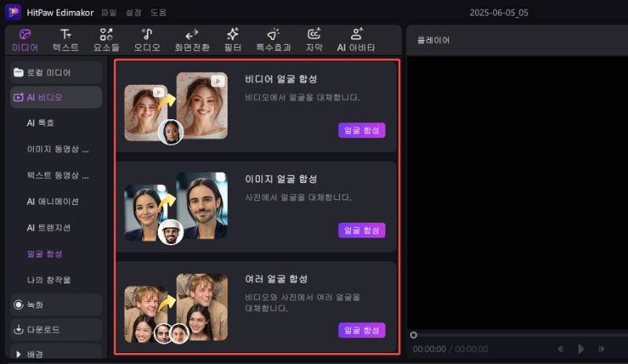
Task: Select the 요소들 (Elements) icon
Action: click(107, 40)
